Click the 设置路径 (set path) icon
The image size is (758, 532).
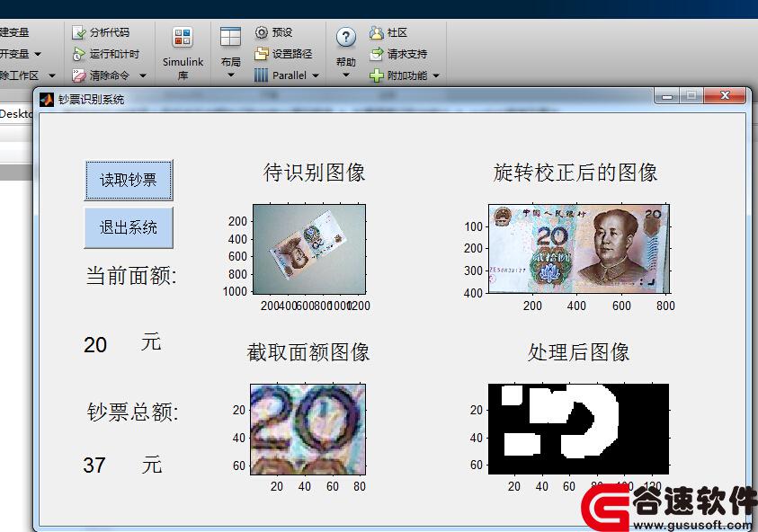click(261, 54)
